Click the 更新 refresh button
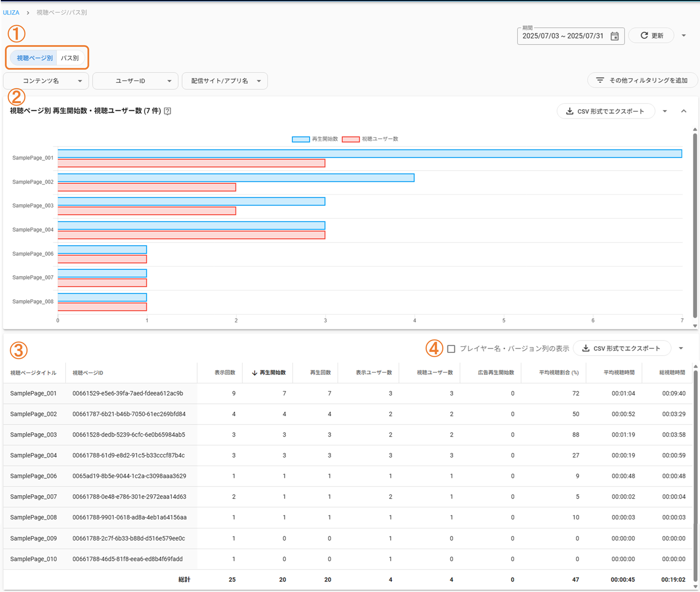Viewport: 700px width, 592px height. tap(651, 36)
